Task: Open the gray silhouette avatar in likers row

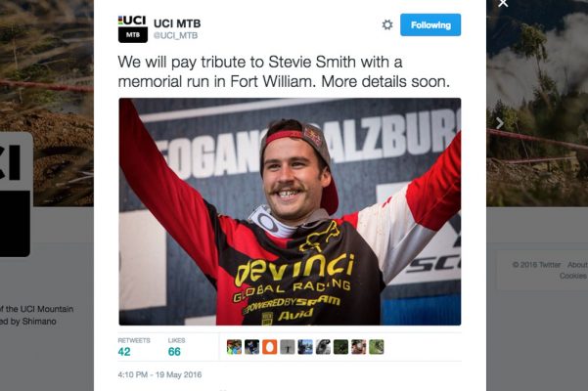Action: point(288,347)
